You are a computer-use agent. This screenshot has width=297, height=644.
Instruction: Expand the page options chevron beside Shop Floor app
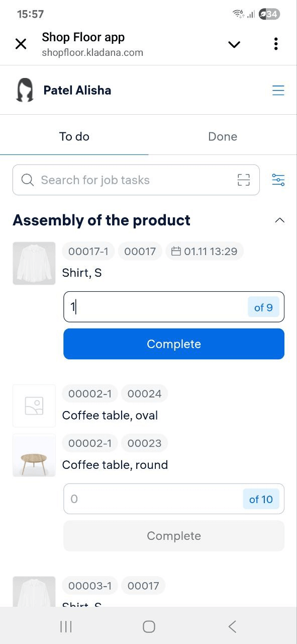coord(234,44)
